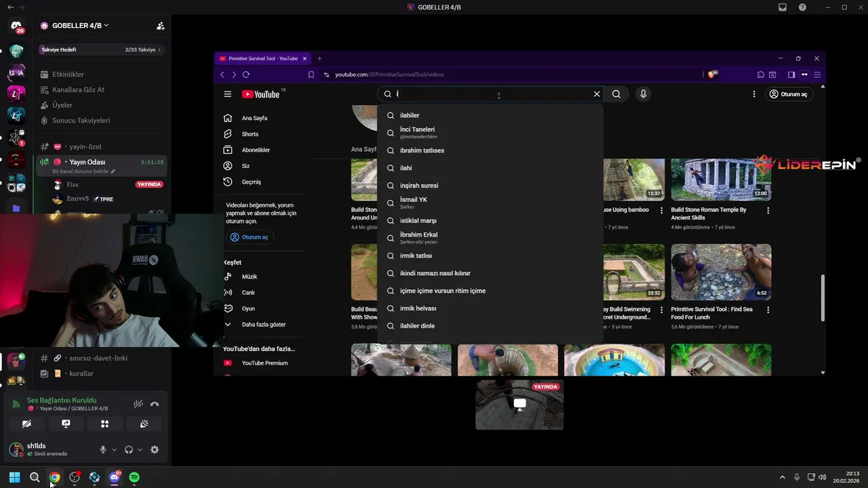Select the Primitive Survival Tool browser tab
The image size is (868, 488).
[264, 58]
